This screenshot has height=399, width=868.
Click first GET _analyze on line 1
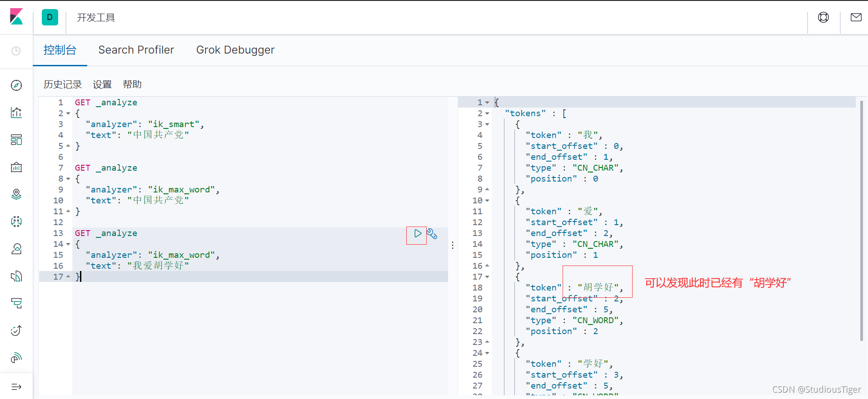click(106, 103)
